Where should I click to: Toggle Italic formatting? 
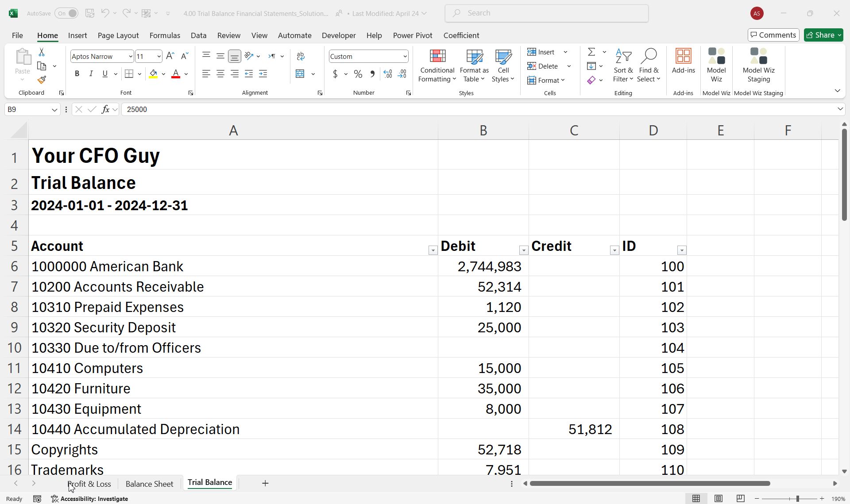(x=91, y=74)
